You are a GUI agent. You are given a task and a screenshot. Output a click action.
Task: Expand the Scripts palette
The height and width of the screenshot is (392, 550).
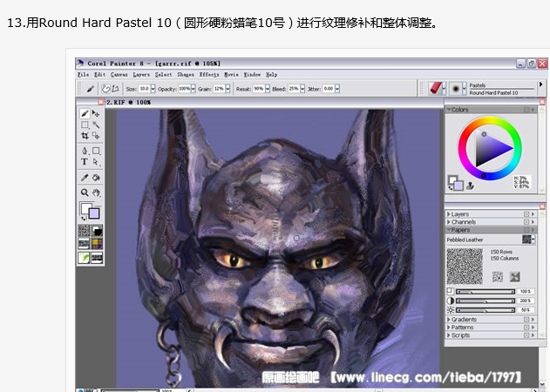[449, 335]
